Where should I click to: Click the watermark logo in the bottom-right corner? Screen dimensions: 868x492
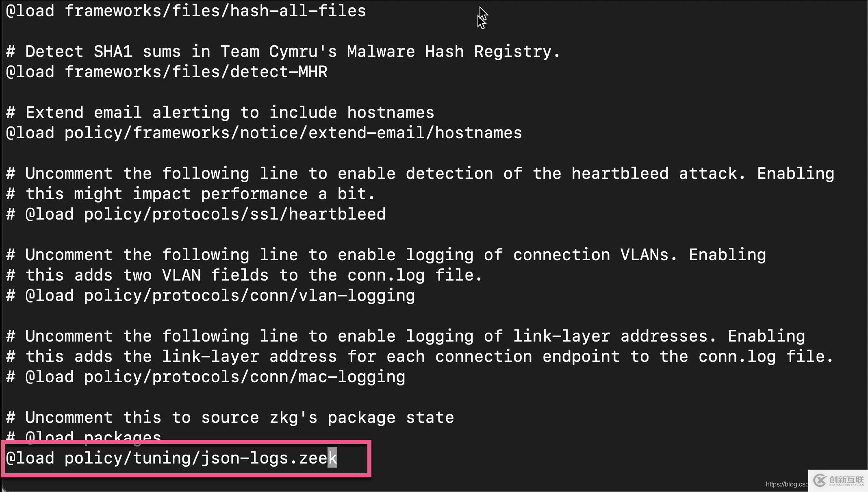(x=838, y=481)
